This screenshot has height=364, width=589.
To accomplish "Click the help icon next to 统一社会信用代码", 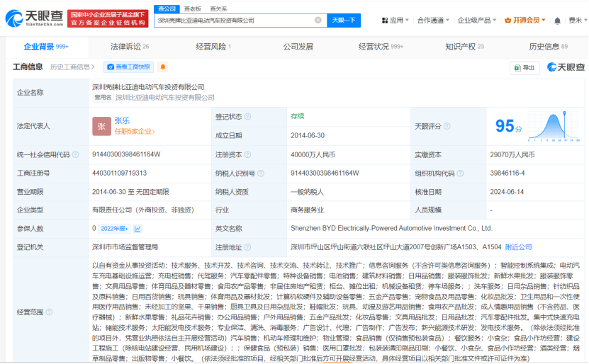I will [76, 154].
